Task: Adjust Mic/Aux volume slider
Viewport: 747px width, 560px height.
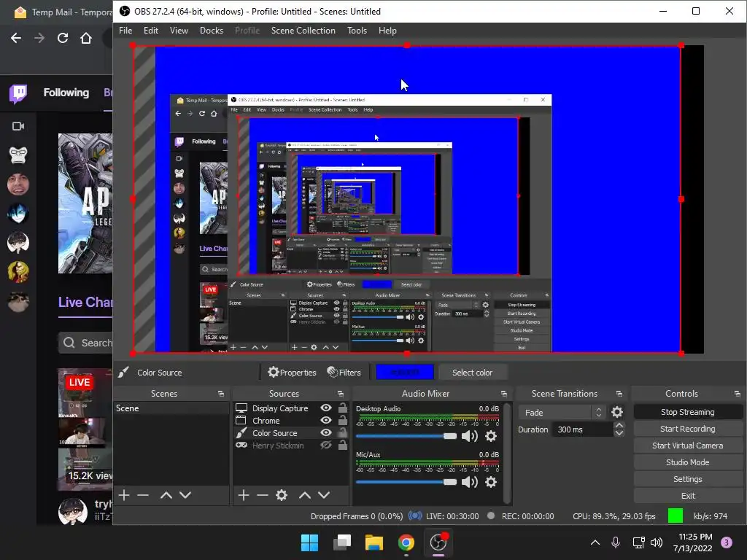Action: [x=406, y=483]
